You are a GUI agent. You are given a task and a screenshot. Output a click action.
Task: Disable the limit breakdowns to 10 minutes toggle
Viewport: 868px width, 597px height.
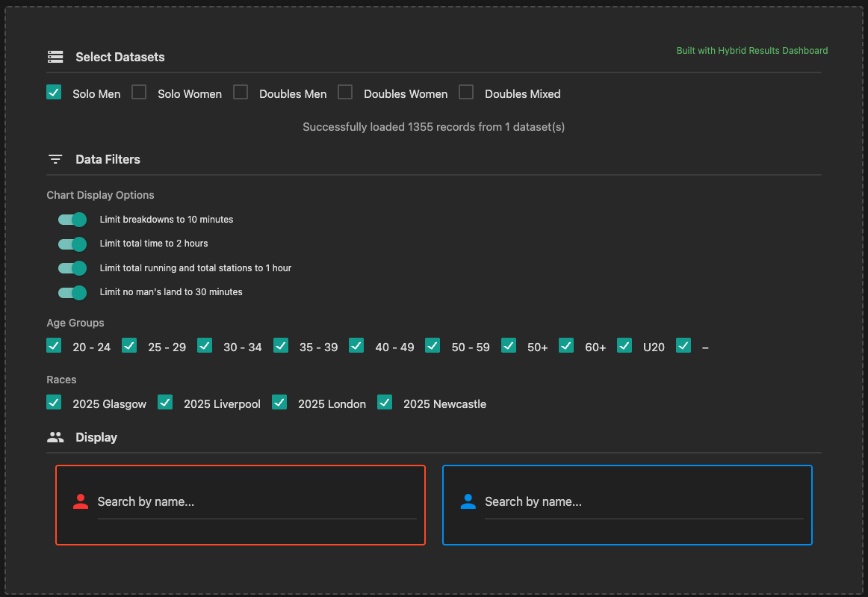click(72, 219)
